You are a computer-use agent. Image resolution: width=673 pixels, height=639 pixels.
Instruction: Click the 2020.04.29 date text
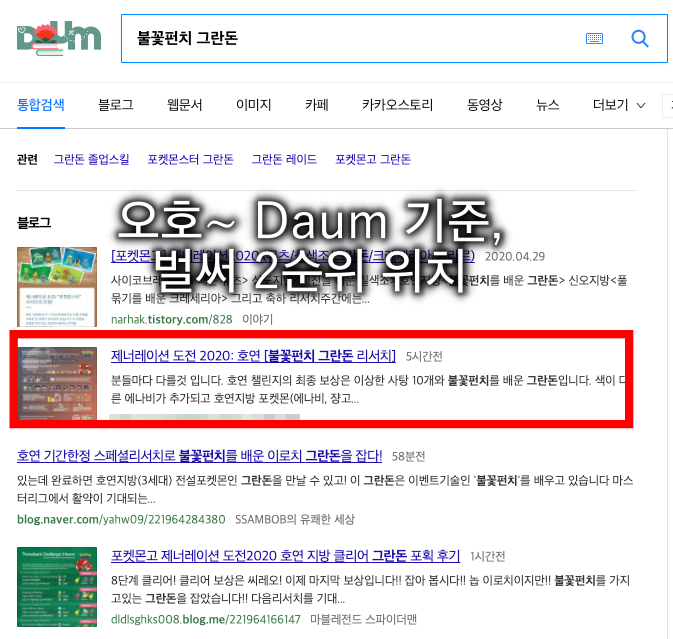(x=515, y=257)
